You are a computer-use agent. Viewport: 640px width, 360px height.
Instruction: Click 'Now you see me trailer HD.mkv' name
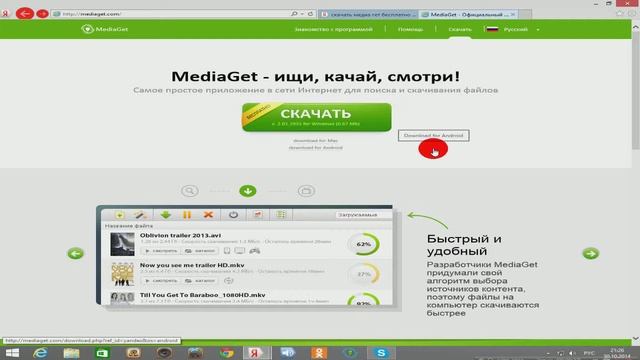192,265
